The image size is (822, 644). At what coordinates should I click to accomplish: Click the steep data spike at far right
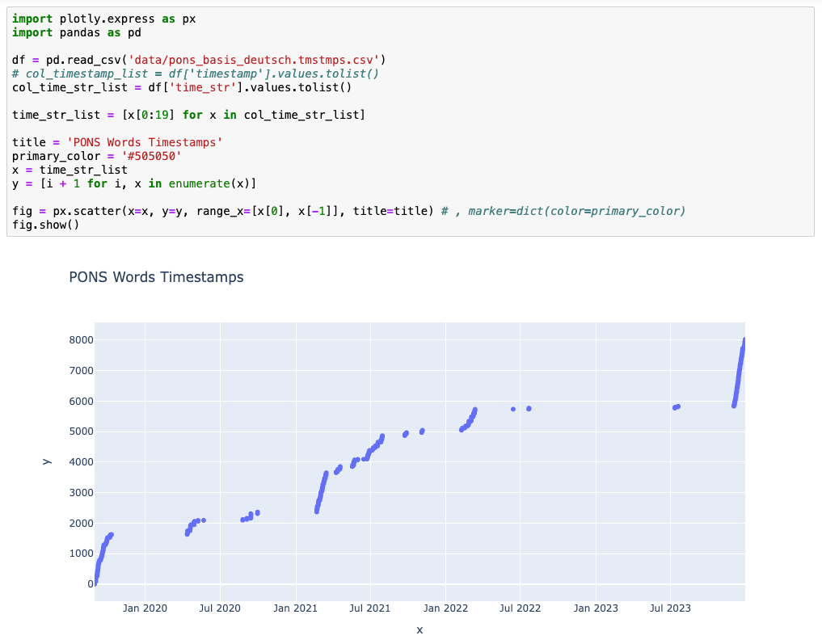pyautogui.click(x=740, y=372)
